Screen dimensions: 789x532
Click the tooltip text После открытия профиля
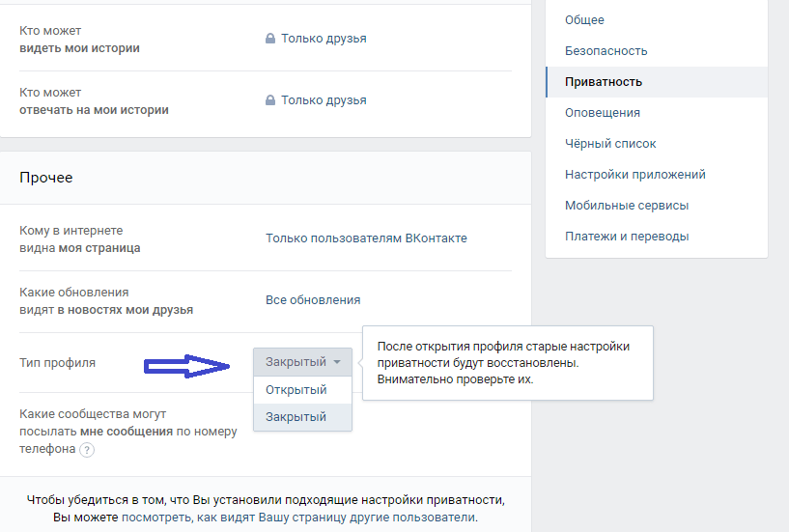click(x=503, y=362)
